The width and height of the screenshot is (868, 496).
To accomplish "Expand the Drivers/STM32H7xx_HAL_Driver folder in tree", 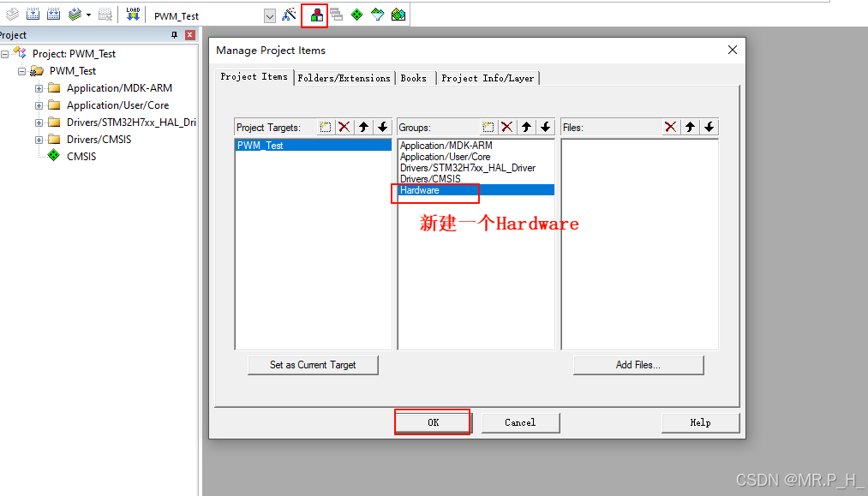I will (39, 123).
